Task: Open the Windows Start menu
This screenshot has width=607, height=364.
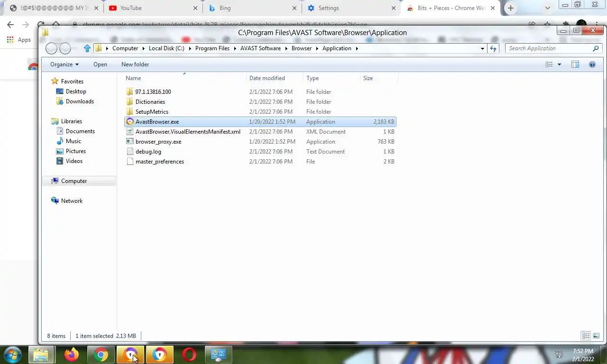Action: 13,355
